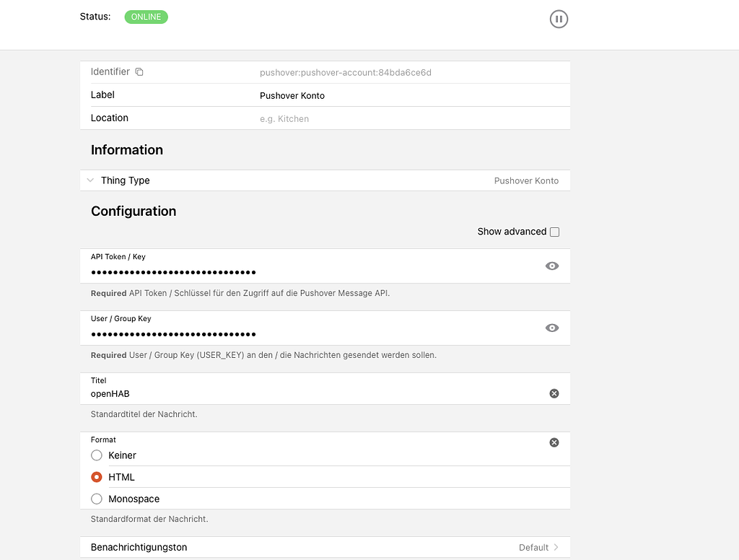Clear the Format selection using the X icon
Screen dimensions: 739x560
pyautogui.click(x=554, y=442)
